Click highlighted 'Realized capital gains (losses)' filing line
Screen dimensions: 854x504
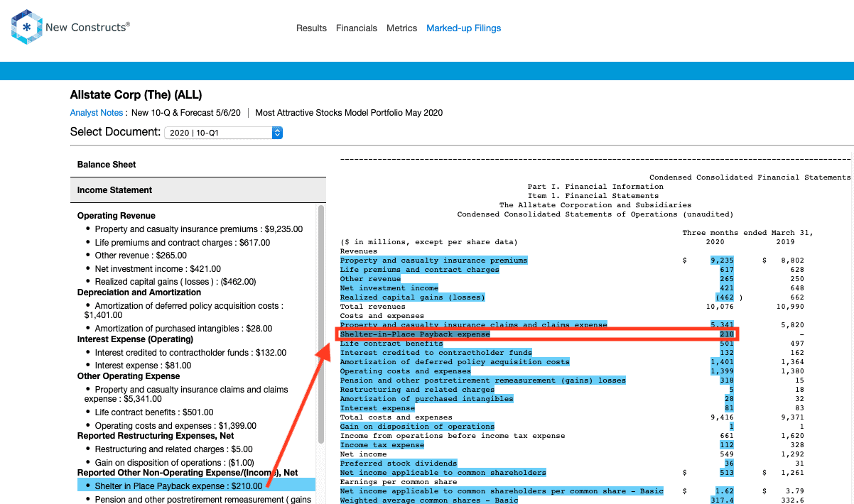(x=412, y=297)
